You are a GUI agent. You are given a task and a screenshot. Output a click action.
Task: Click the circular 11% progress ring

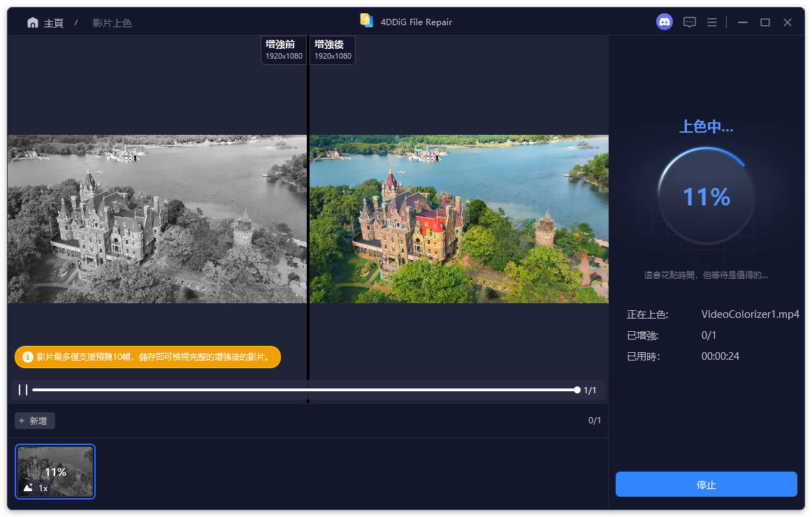[x=706, y=196]
